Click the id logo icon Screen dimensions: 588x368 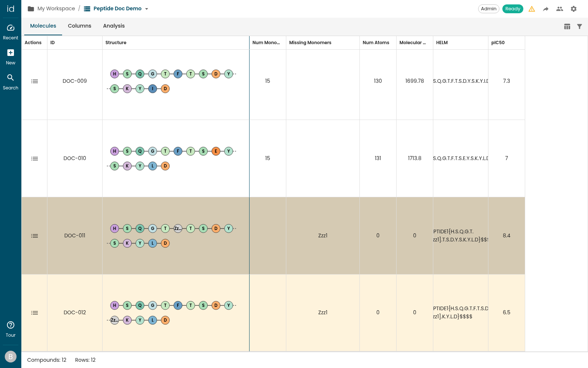point(11,9)
